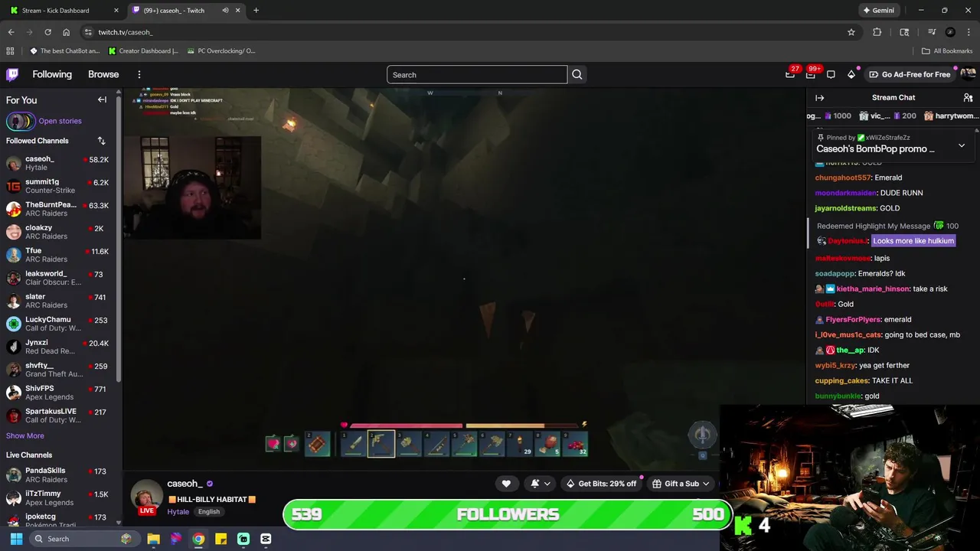The width and height of the screenshot is (980, 551).
Task: Sort Followed Channels using the arrows icon
Action: click(101, 141)
